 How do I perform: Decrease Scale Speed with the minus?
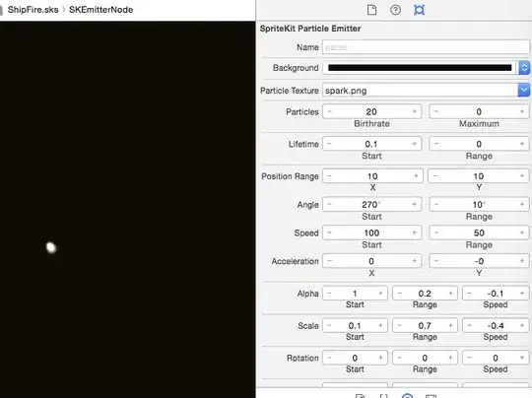pyautogui.click(x=469, y=326)
